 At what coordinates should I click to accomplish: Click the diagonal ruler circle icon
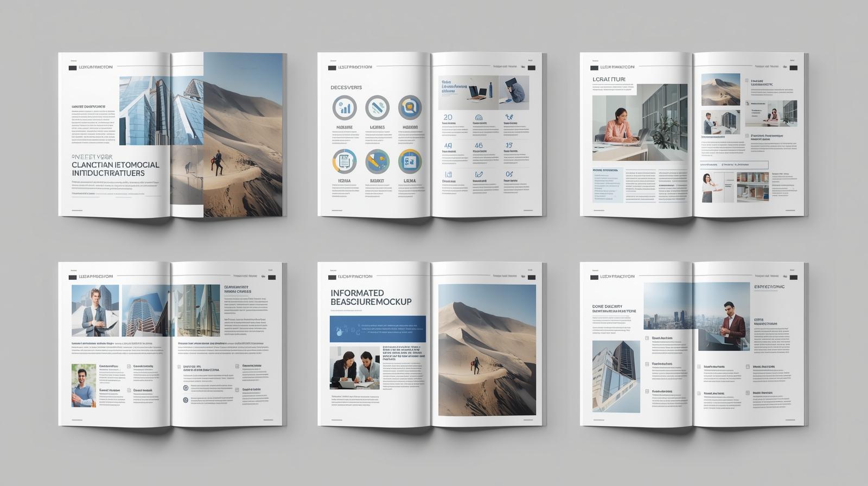(x=377, y=107)
